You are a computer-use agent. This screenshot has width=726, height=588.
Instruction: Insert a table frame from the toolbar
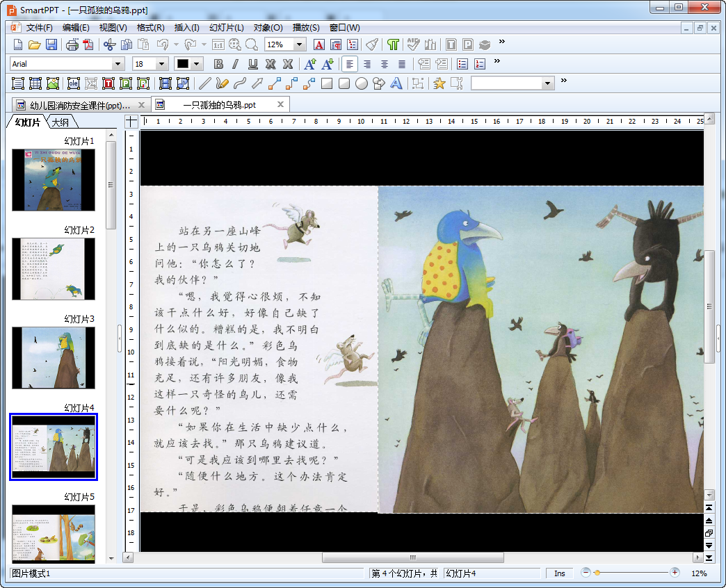(35, 83)
